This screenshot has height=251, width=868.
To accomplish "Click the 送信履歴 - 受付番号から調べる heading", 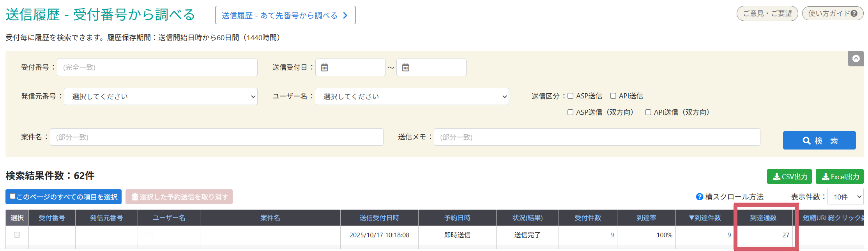I will [x=100, y=15].
